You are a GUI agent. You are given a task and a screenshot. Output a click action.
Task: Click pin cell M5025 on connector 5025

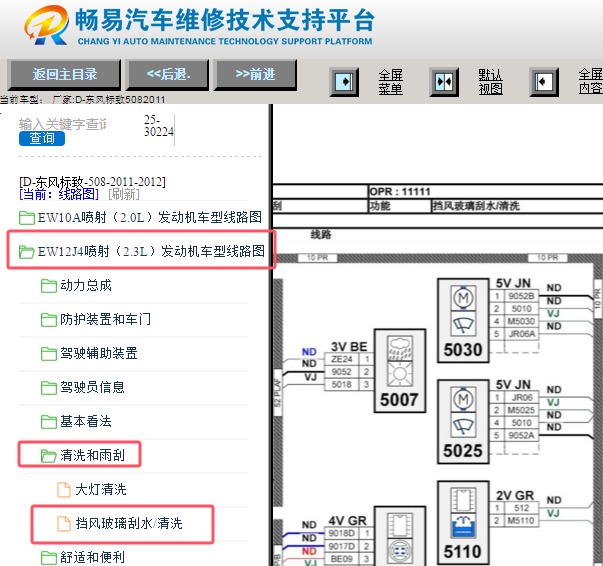[x=521, y=410]
